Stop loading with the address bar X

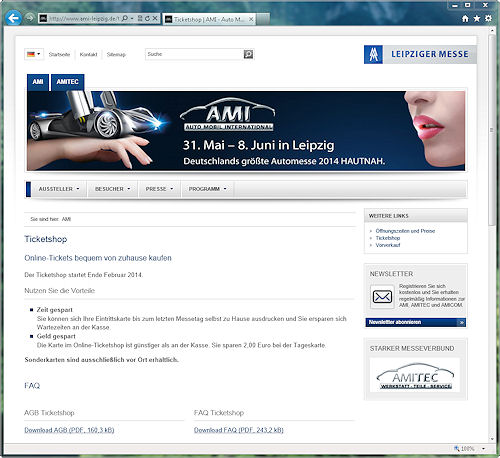[x=155, y=18]
